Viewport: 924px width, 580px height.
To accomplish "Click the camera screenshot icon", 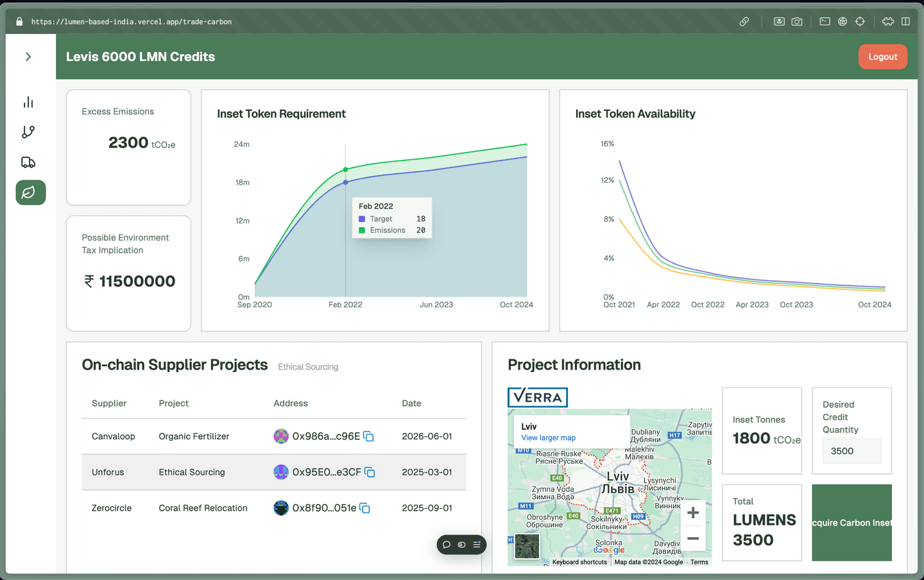I will coord(797,22).
